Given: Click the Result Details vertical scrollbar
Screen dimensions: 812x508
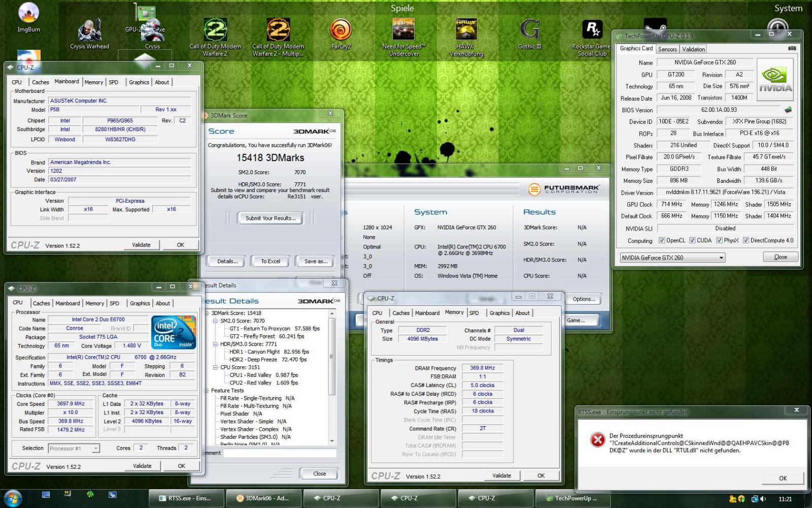Looking at the screenshot, I should pos(332,378).
